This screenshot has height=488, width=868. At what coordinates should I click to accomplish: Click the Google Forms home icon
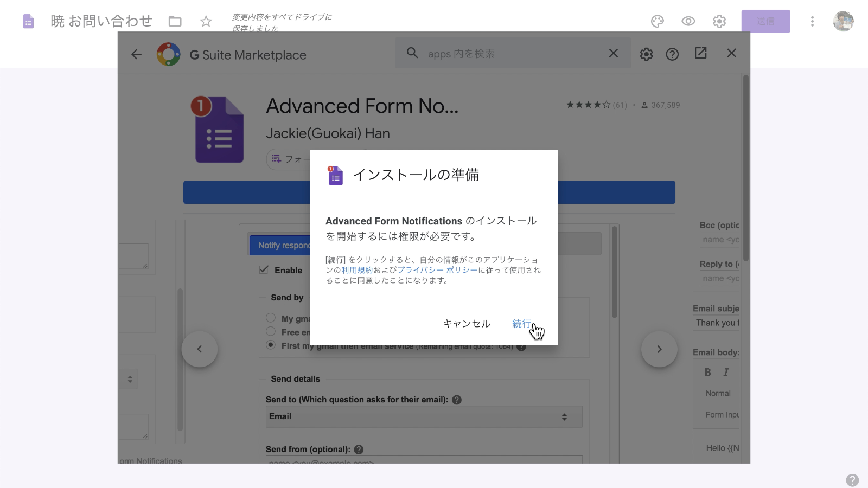click(x=28, y=22)
